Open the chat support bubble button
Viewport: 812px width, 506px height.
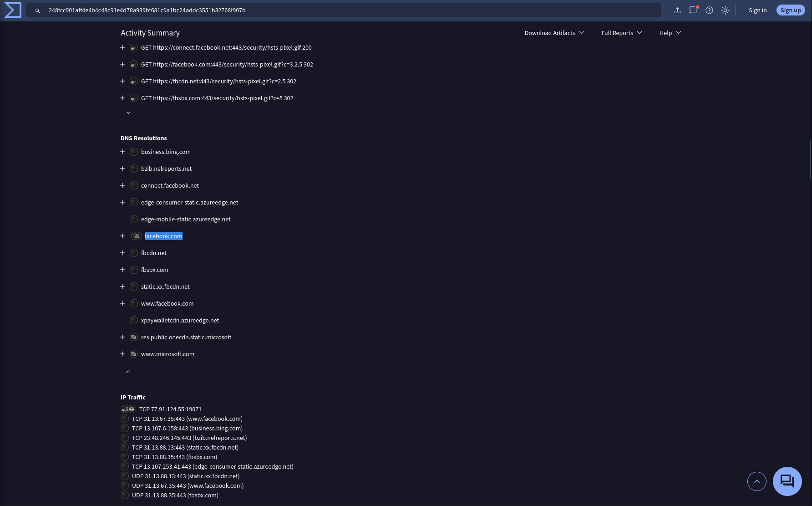coord(787,481)
